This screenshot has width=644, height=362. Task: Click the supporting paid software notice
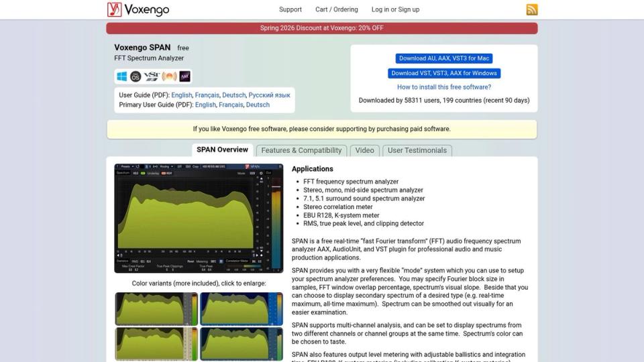tap(321, 129)
